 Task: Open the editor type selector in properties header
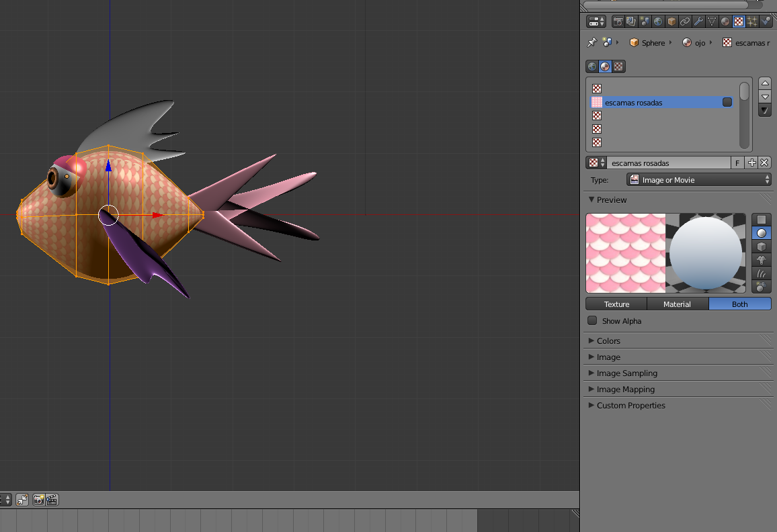coord(596,21)
